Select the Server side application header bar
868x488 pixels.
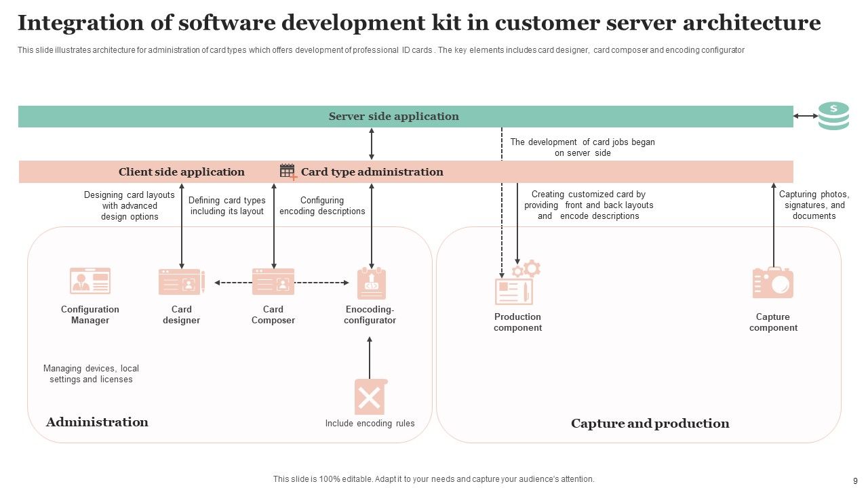393,116
